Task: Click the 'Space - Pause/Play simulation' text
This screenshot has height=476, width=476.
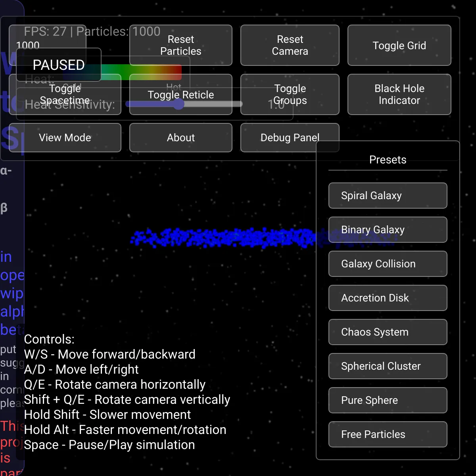Action: [x=109, y=445]
